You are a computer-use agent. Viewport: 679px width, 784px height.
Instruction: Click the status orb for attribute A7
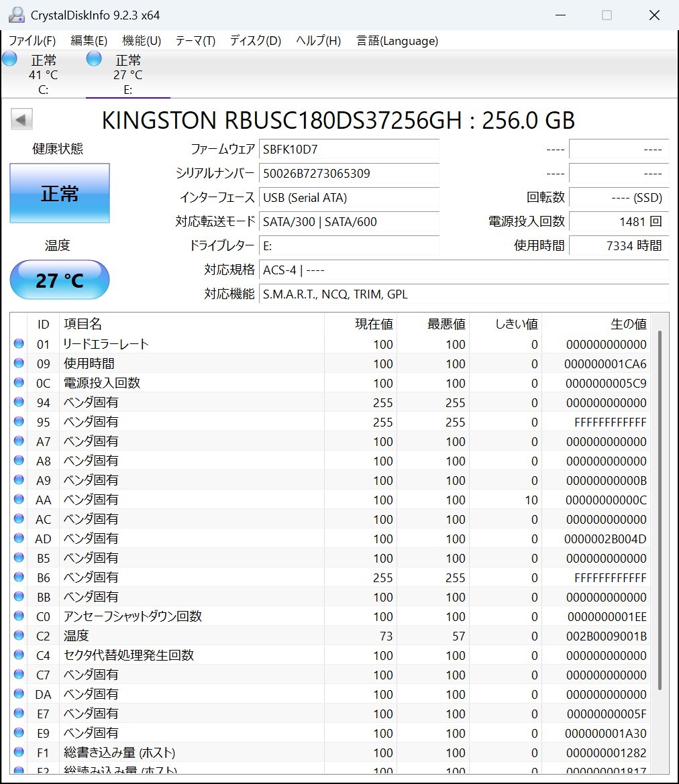(19, 441)
